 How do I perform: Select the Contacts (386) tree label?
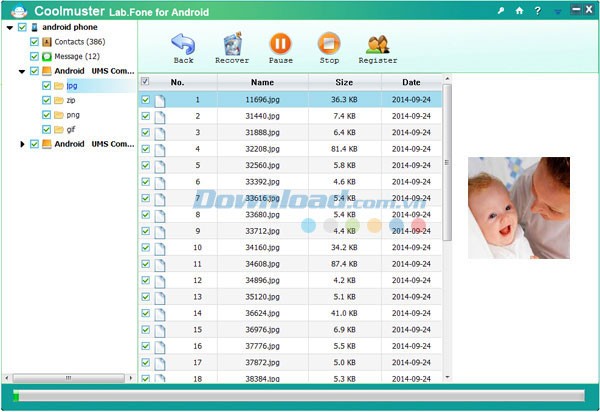click(x=80, y=42)
